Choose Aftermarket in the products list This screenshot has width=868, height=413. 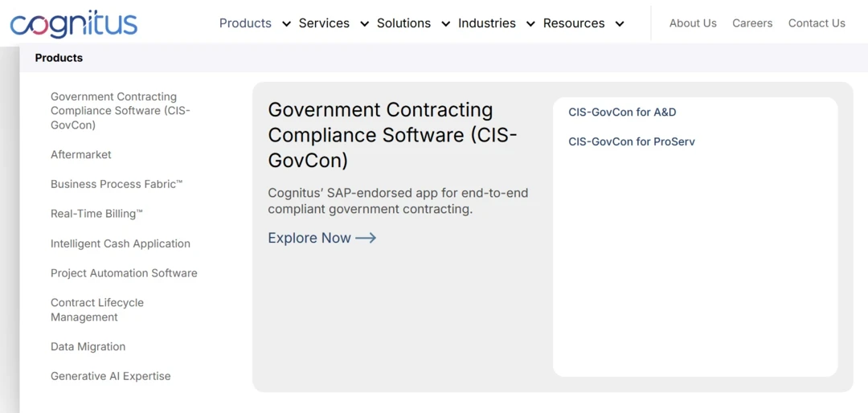[x=81, y=155]
